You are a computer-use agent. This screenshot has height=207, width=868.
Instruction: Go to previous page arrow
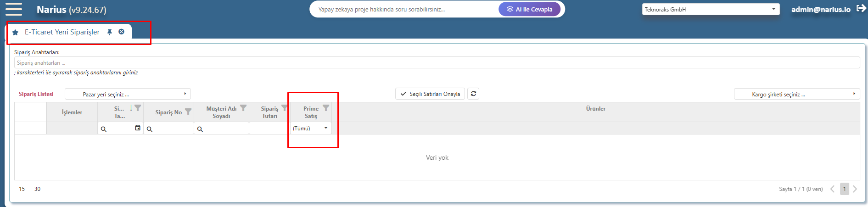click(x=832, y=189)
